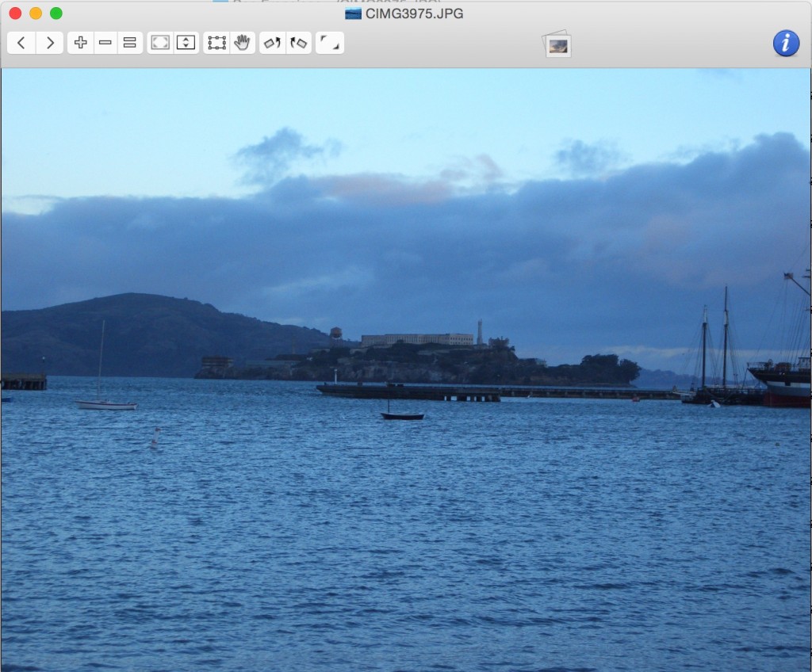
Task: Go to the previous image
Action: (x=21, y=43)
